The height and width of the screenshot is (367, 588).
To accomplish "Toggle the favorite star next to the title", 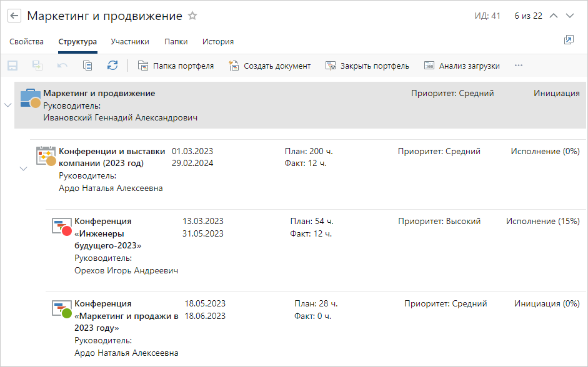I will (192, 16).
